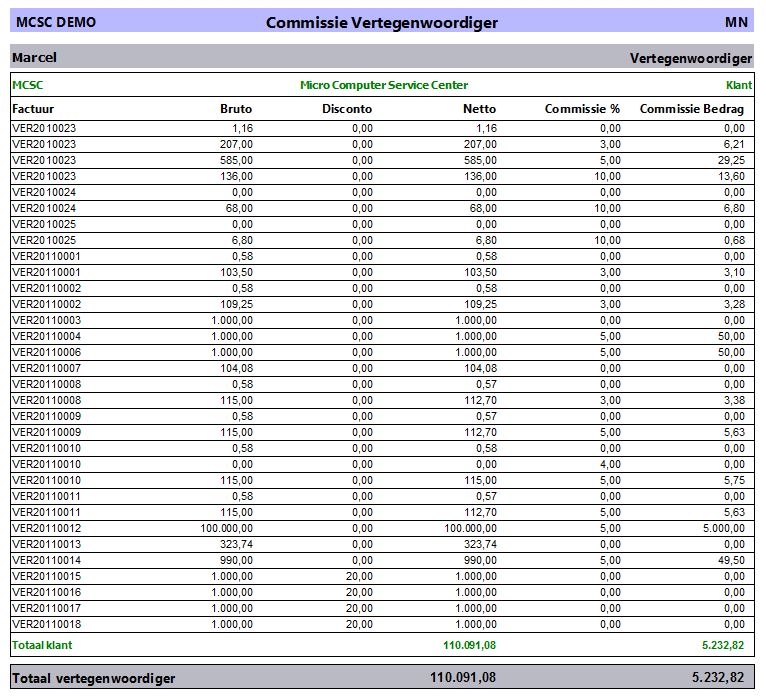This screenshot has width=766, height=698.
Task: Select green customer commission total 5.232,82
Action: 723,645
